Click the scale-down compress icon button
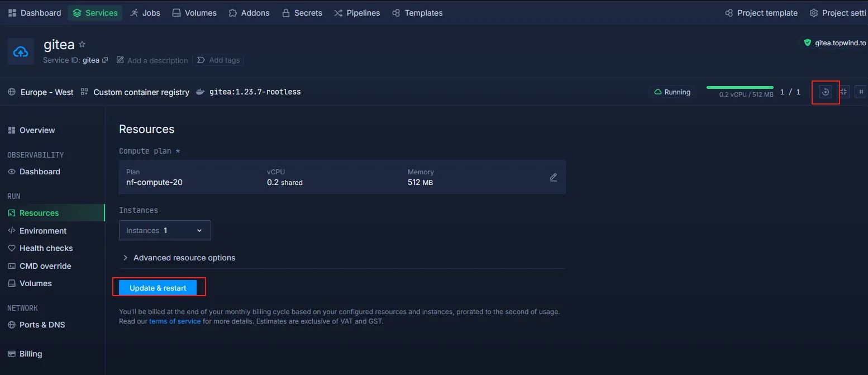 click(844, 92)
